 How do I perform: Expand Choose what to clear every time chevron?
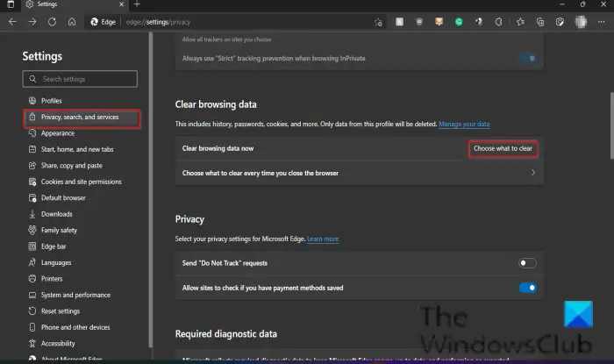533,173
